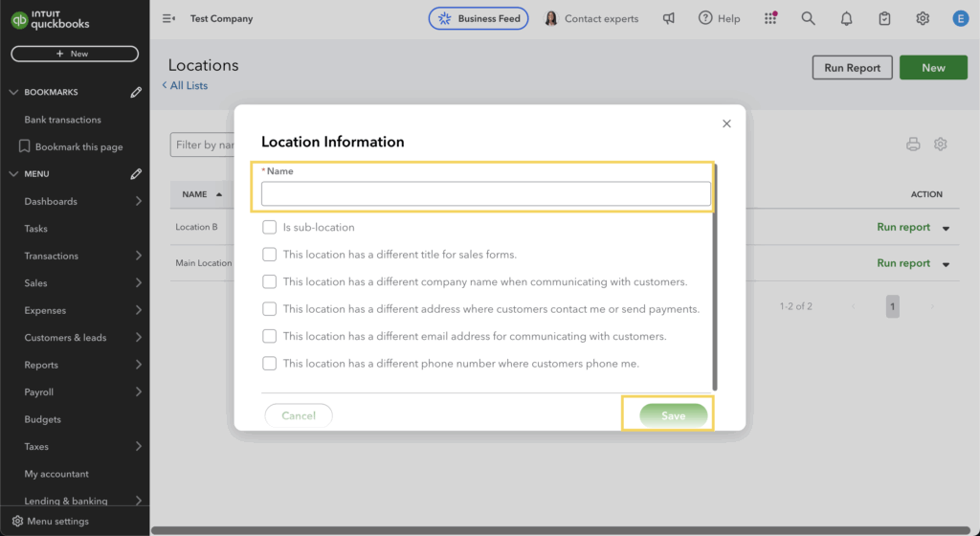Collapse the BOOKMARKS section
980x536 pixels.
point(13,93)
